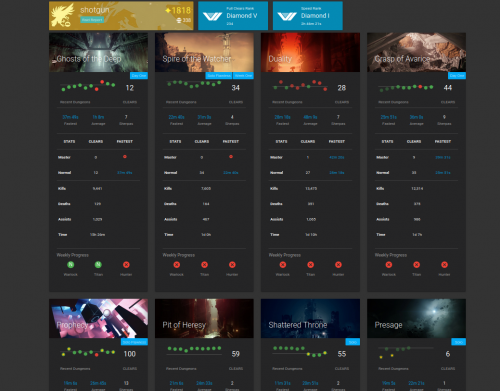Open the Speed Rank Diamond I card
Screen dimensions: 500x391
point(308,16)
